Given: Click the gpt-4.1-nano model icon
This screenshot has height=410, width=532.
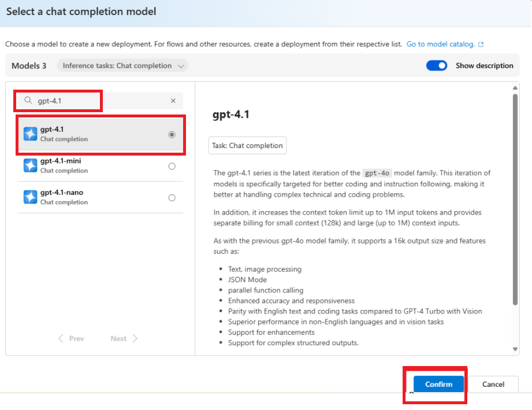Looking at the screenshot, I should pyautogui.click(x=30, y=197).
